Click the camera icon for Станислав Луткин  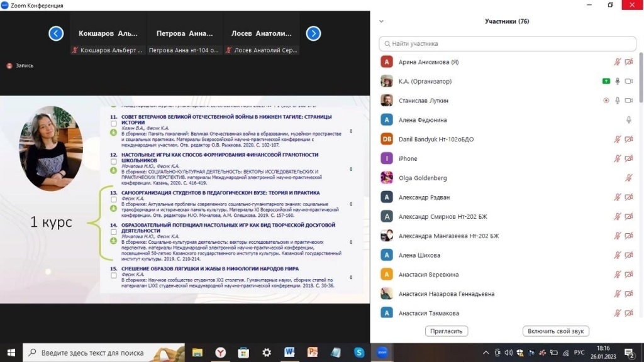click(x=628, y=101)
